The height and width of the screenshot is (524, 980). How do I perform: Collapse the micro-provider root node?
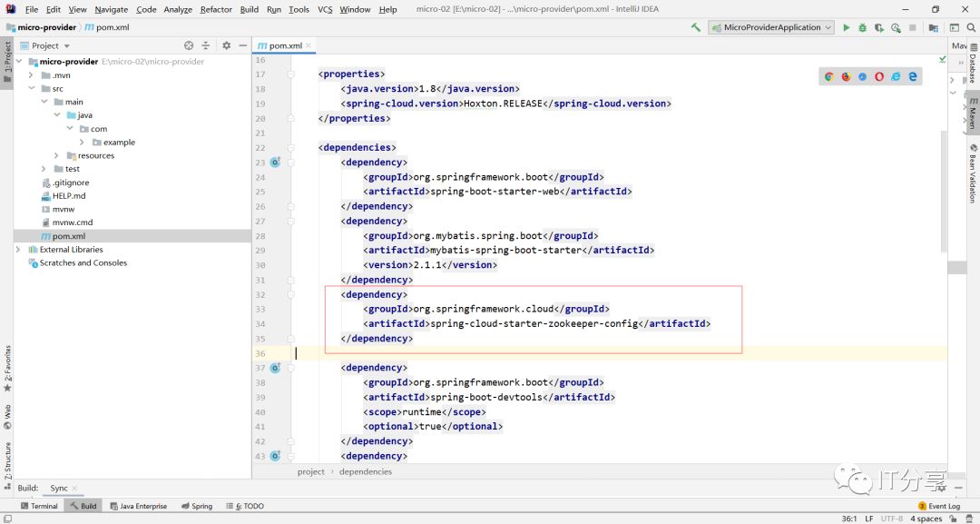(19, 62)
